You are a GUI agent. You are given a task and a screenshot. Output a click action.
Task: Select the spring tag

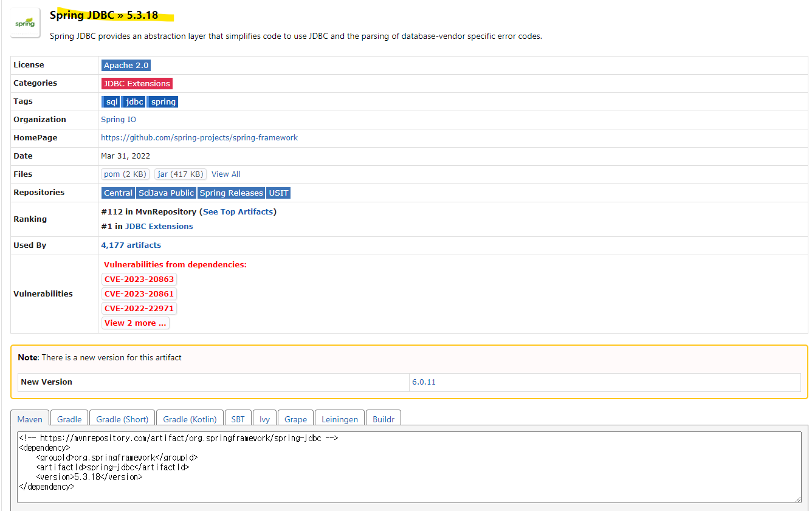(163, 102)
